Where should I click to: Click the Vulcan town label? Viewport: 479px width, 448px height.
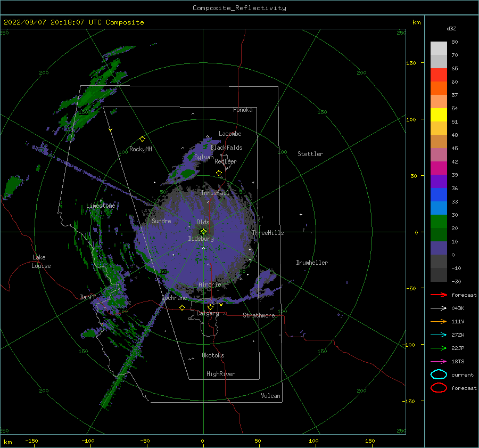click(270, 396)
